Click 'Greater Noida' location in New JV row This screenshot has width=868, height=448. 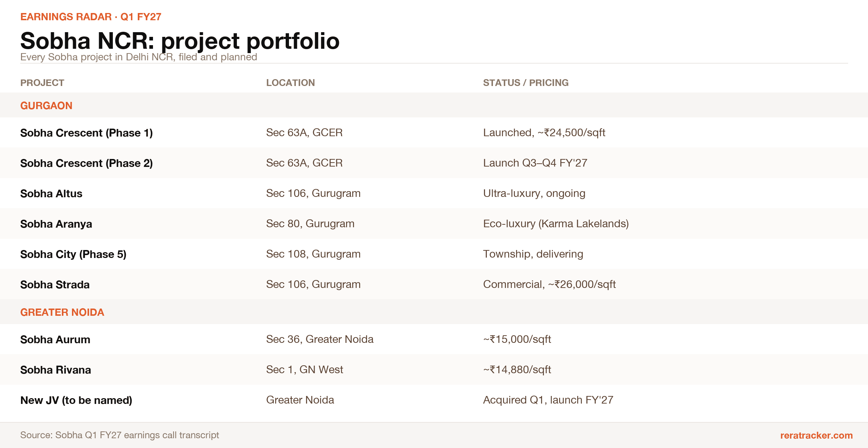point(300,400)
